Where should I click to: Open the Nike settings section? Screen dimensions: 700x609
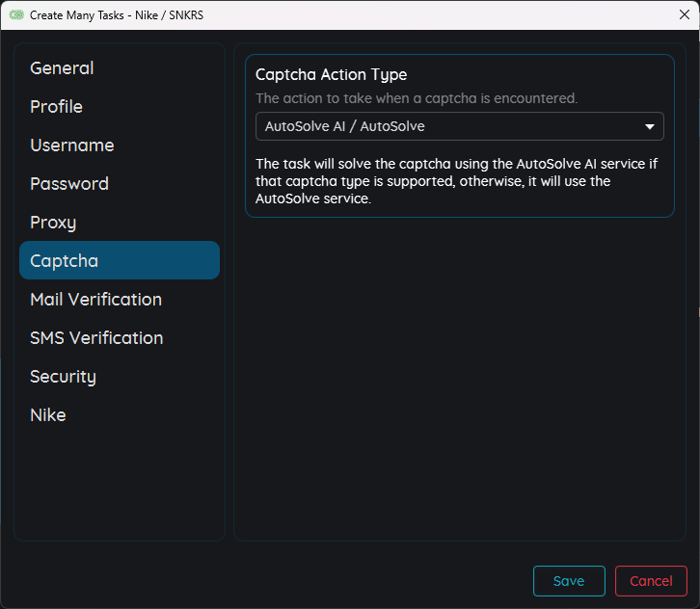tap(48, 415)
